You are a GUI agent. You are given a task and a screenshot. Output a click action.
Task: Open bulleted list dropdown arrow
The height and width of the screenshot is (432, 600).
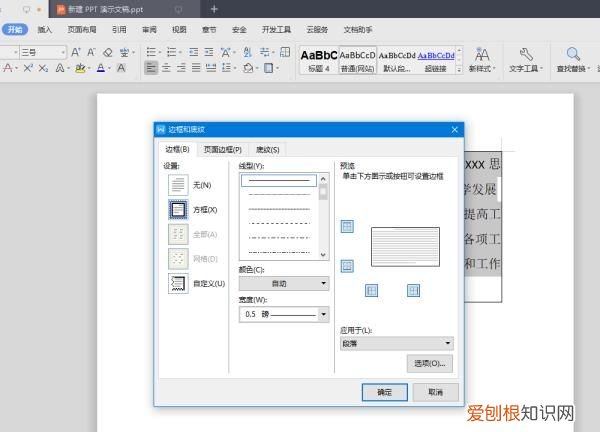point(160,52)
